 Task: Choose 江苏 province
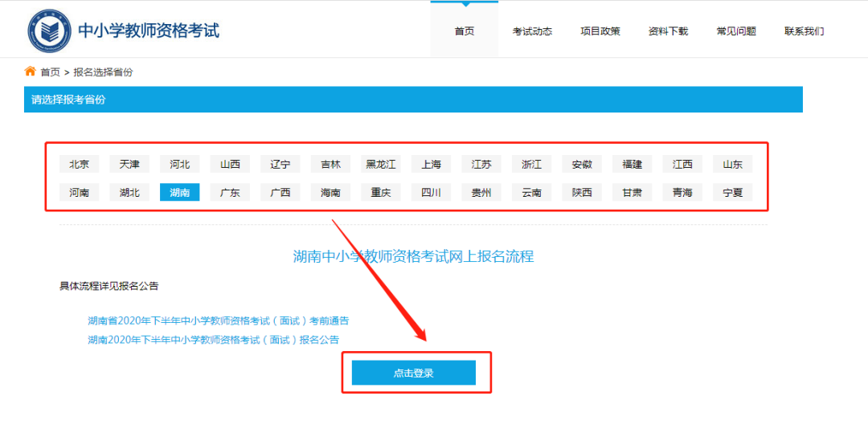(x=481, y=164)
